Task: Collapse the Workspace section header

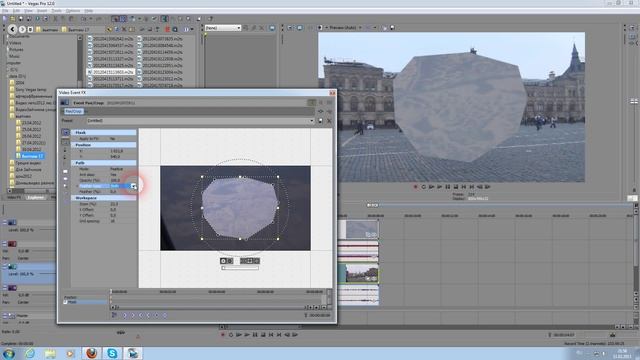Action: coord(104,198)
